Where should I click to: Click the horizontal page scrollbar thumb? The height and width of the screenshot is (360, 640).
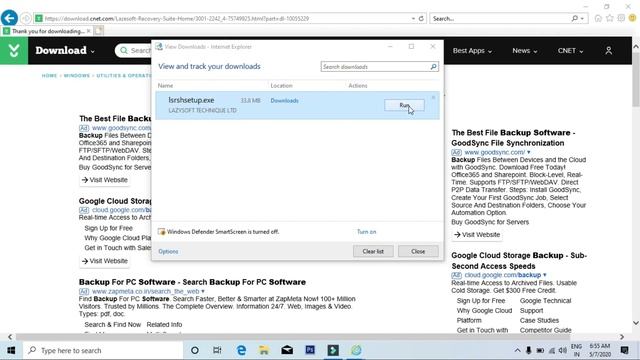293,337
